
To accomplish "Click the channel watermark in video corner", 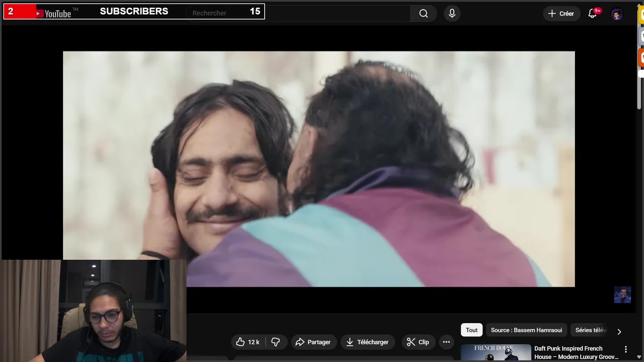I will point(622,295).
